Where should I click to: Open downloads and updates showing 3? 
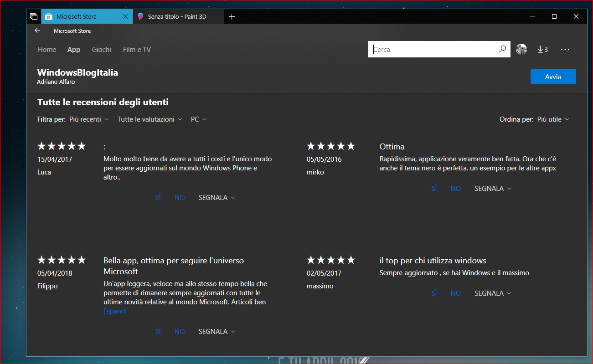pyautogui.click(x=543, y=49)
